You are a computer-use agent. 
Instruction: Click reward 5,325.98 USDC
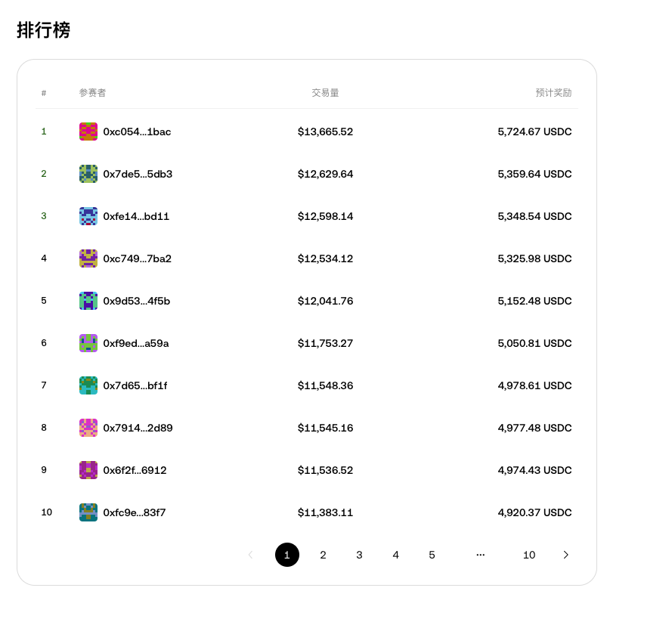[534, 258]
